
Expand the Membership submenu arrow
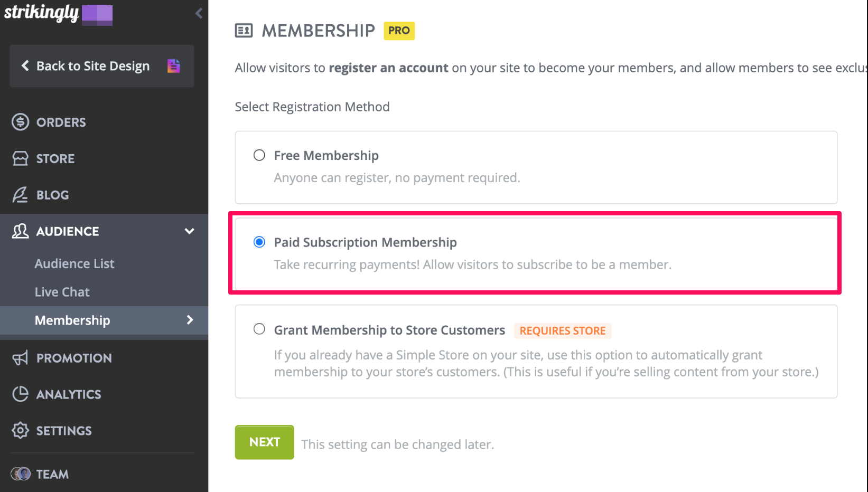(190, 320)
